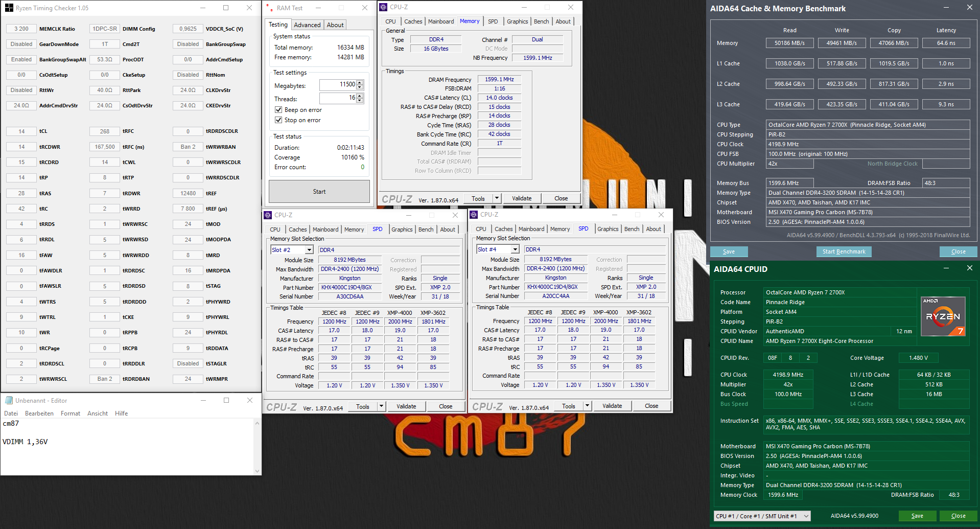Open the About tab in RAM Test
This screenshot has height=529, width=980.
point(335,25)
